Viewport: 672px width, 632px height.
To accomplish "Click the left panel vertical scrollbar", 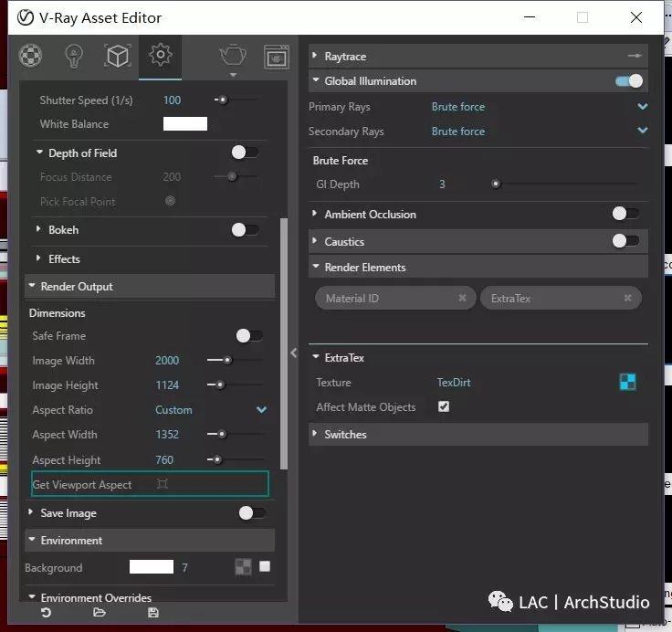I will [283, 344].
